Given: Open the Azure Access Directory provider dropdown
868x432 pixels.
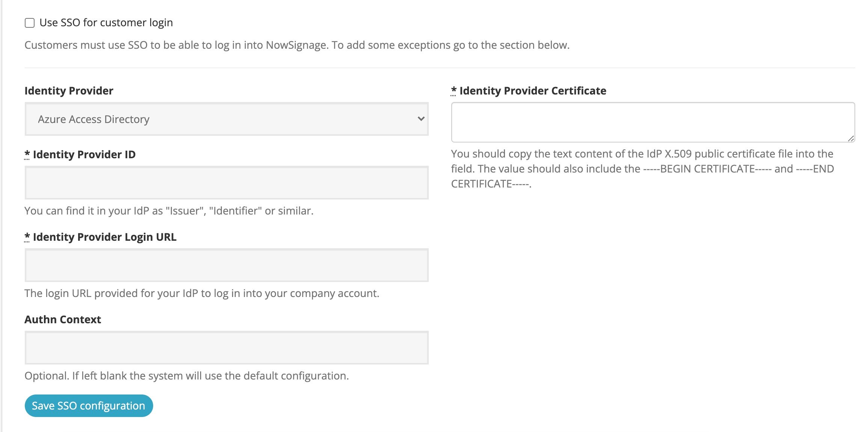Looking at the screenshot, I should [226, 119].
